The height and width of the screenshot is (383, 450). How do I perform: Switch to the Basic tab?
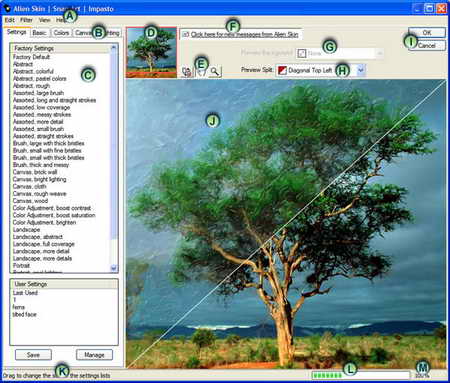[39, 33]
